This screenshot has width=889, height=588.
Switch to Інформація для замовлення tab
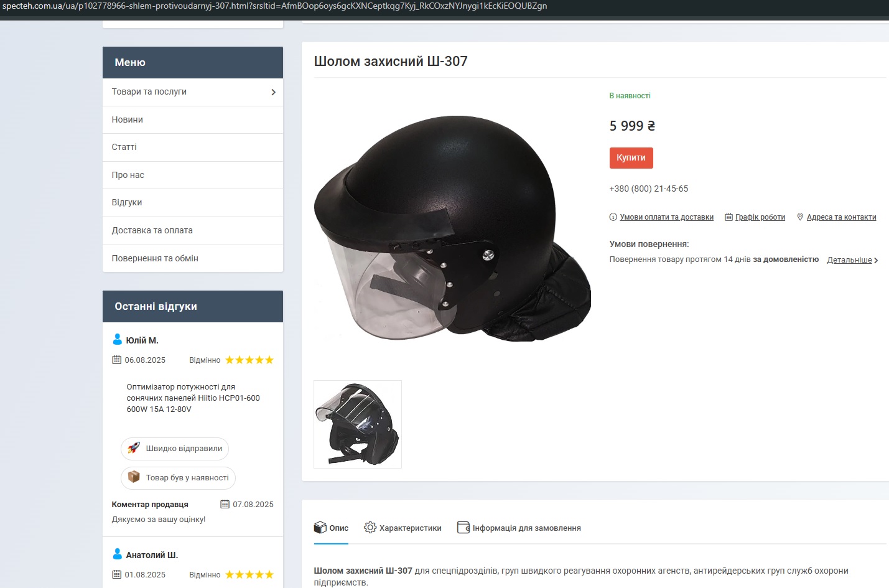519,528
